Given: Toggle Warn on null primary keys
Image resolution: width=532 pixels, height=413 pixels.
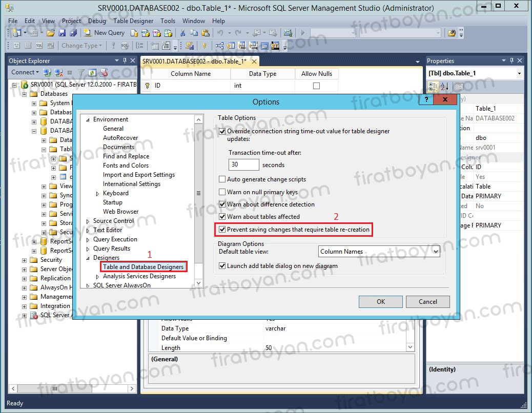Looking at the screenshot, I should 222,192.
